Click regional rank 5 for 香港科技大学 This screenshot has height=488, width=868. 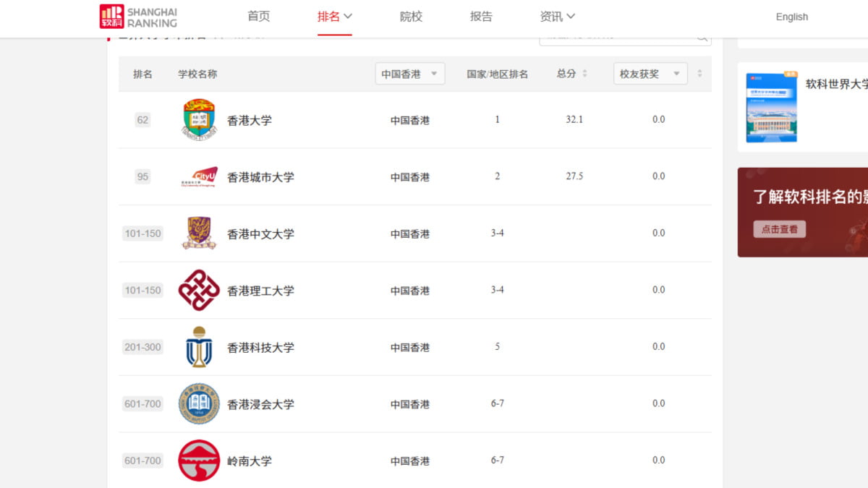pyautogui.click(x=498, y=346)
